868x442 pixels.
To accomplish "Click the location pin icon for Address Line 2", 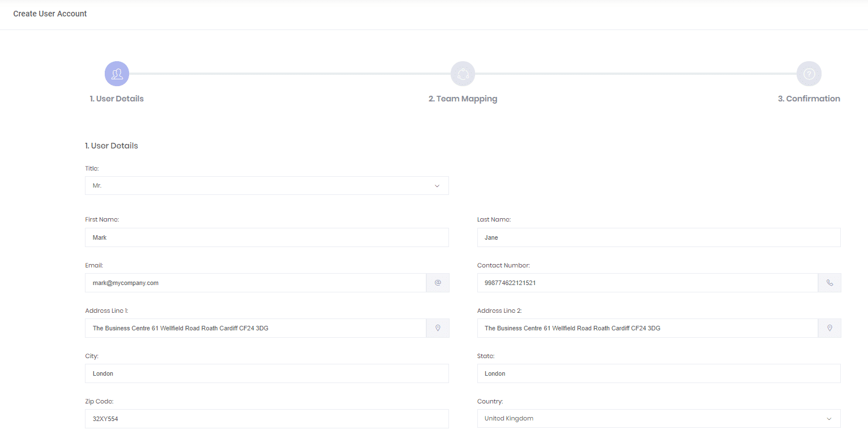I will [x=829, y=328].
